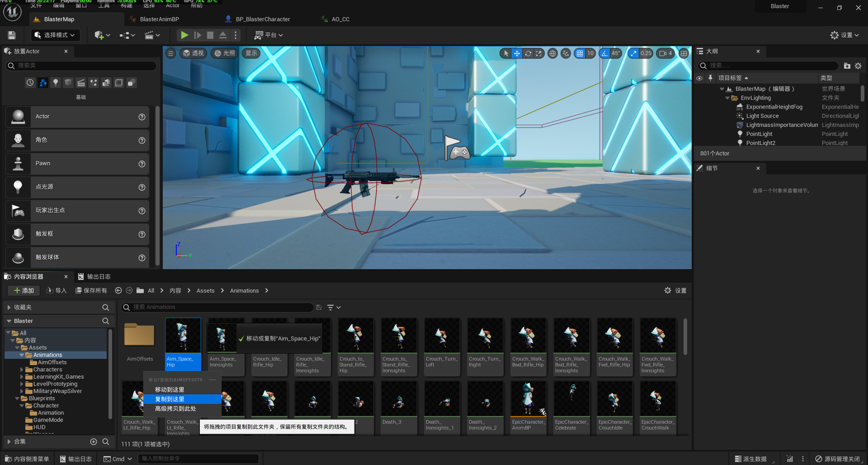Click the search classes field in 放置Actor

point(81,65)
